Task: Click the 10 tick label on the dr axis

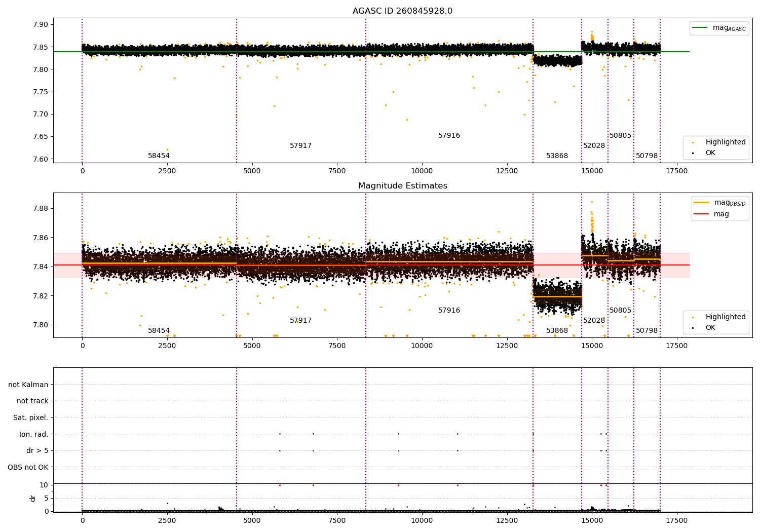Action: click(x=44, y=485)
